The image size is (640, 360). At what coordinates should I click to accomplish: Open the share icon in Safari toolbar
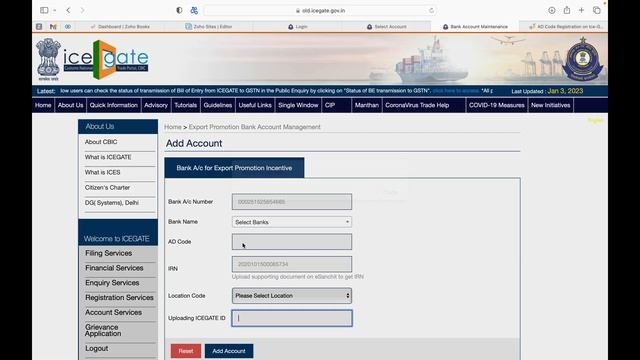click(567, 10)
